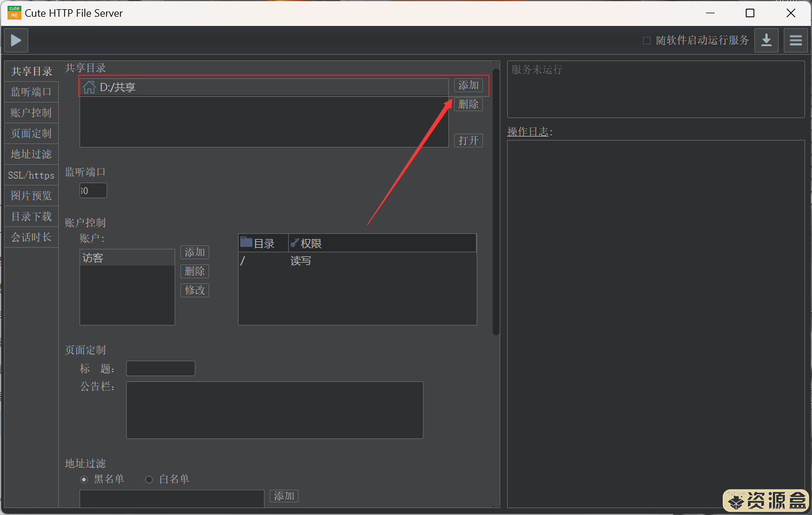Open the 账户控制 tab
812x515 pixels.
pos(31,113)
